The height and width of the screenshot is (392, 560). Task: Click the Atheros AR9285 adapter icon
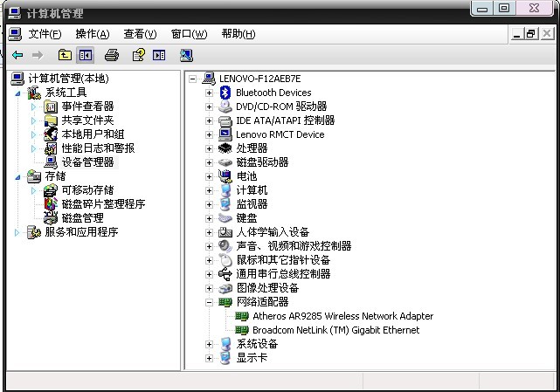pyautogui.click(x=242, y=316)
